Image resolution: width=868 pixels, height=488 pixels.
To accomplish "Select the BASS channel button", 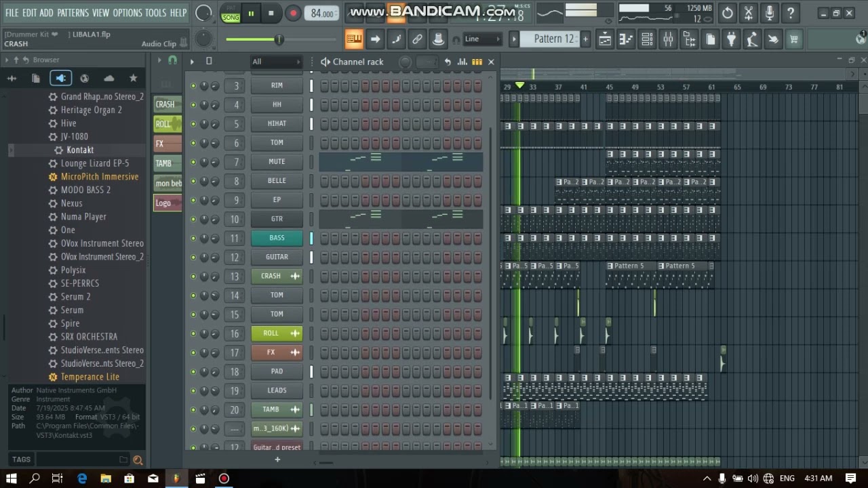I will point(277,238).
